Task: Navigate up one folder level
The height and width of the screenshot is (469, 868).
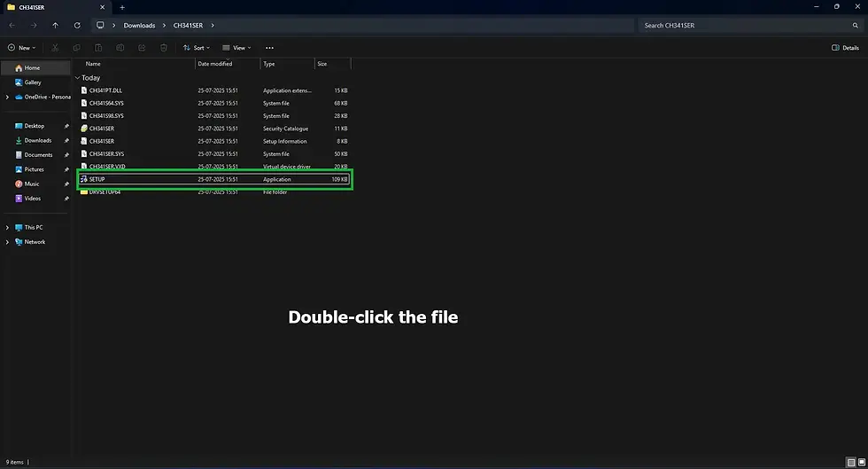Action: 55,25
